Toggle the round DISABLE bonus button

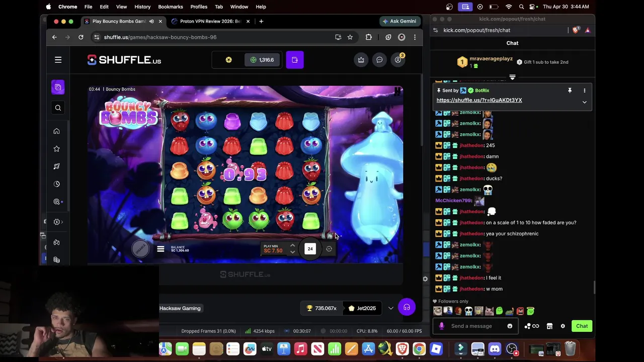click(140, 248)
